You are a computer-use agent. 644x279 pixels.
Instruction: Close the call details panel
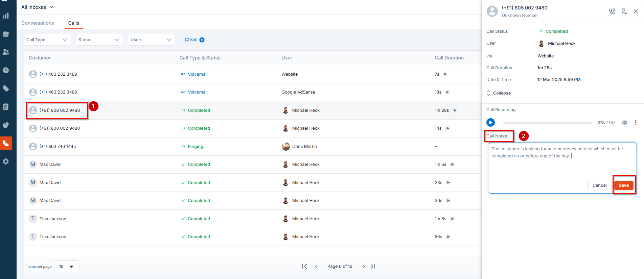click(636, 11)
